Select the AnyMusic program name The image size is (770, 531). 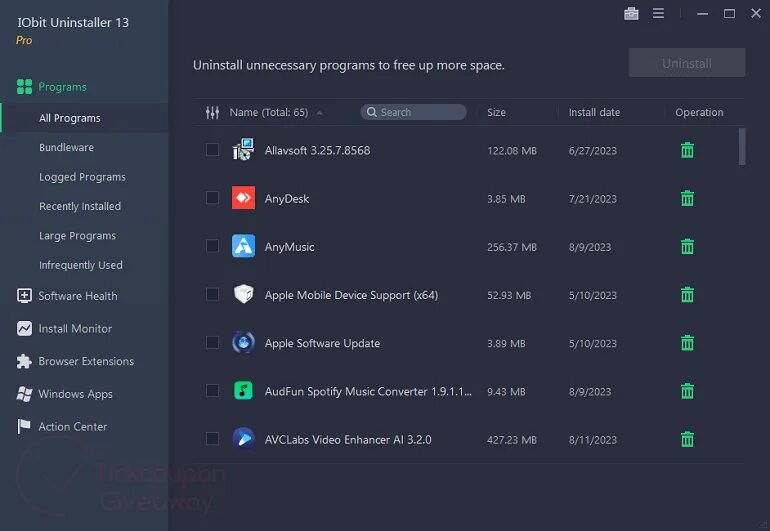(289, 247)
